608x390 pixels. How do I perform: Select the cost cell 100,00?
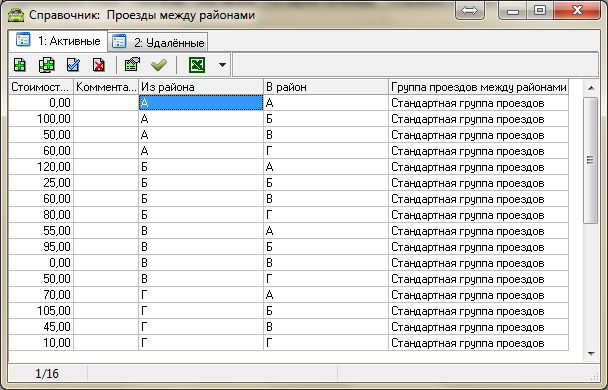click(41, 119)
